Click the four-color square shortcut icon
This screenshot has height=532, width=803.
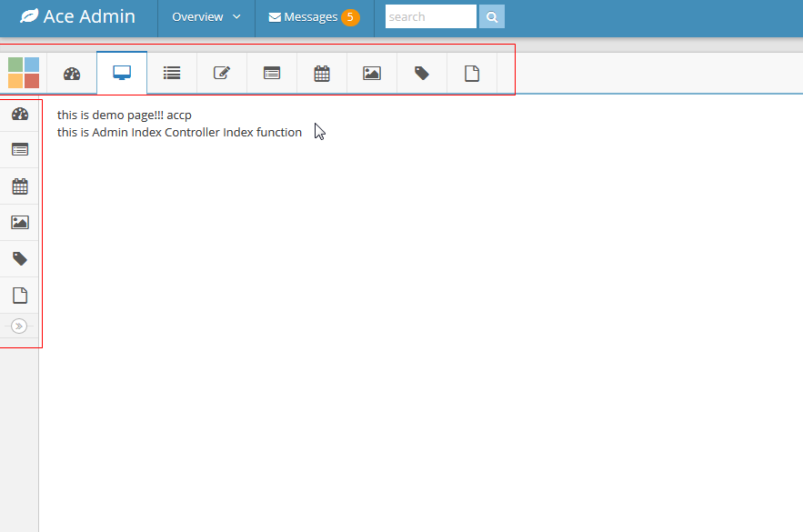[24, 73]
